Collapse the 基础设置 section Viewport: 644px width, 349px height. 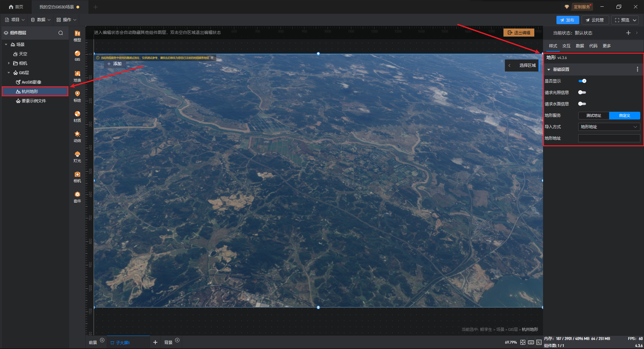click(x=549, y=69)
